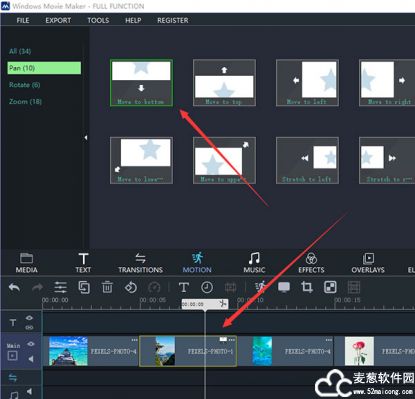The height and width of the screenshot is (399, 415).
Task: Toggle text track eye visibility
Action: pyautogui.click(x=29, y=318)
